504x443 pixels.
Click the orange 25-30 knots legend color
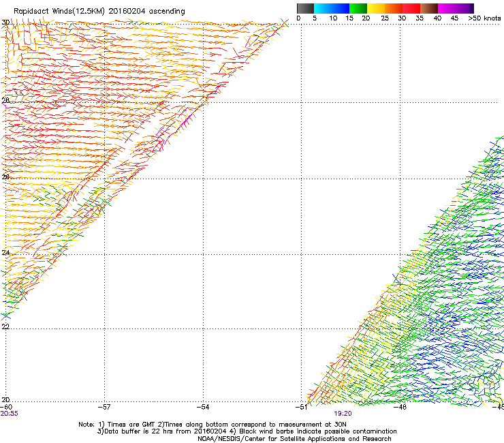pos(394,8)
